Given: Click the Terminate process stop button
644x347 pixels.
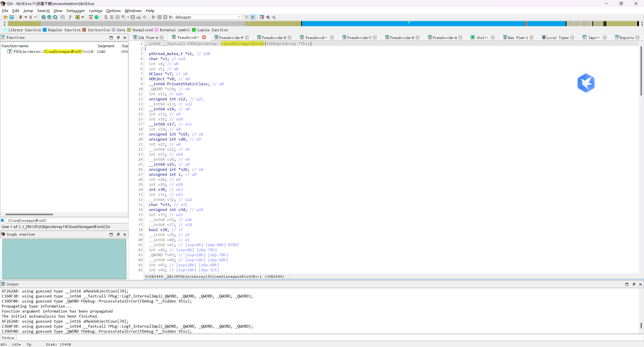Looking at the screenshot, I should click(165, 17).
